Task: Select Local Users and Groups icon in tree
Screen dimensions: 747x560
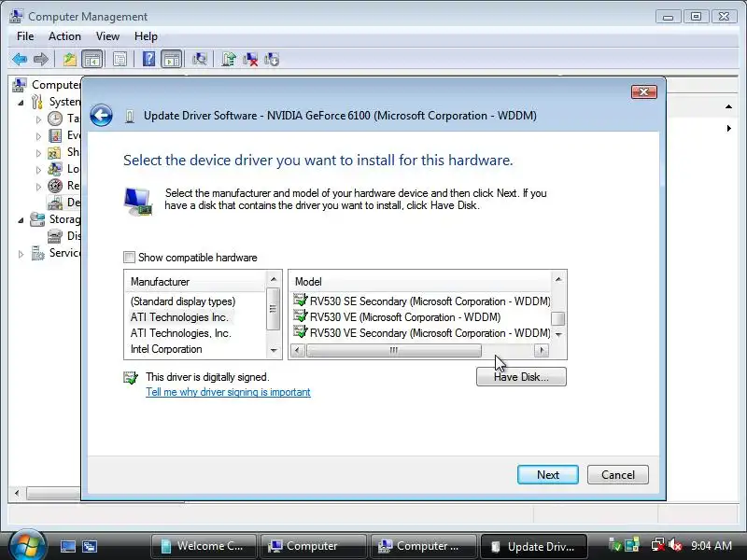Action: tap(55, 169)
